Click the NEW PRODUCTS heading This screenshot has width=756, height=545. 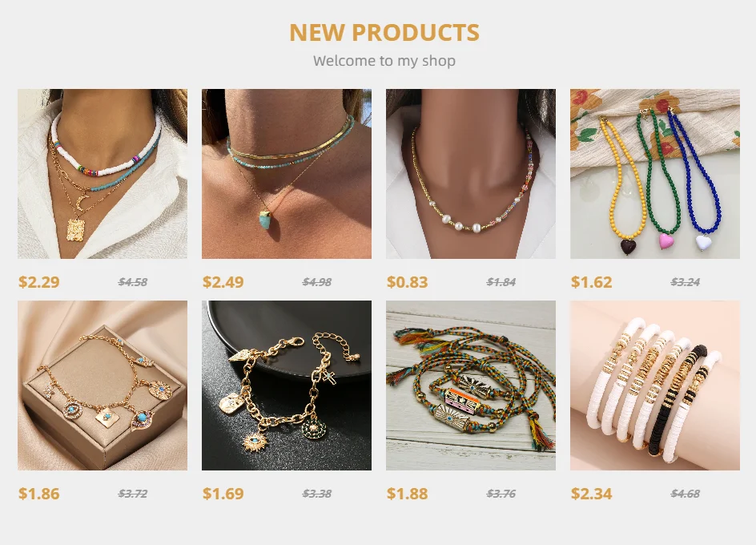[x=384, y=33]
